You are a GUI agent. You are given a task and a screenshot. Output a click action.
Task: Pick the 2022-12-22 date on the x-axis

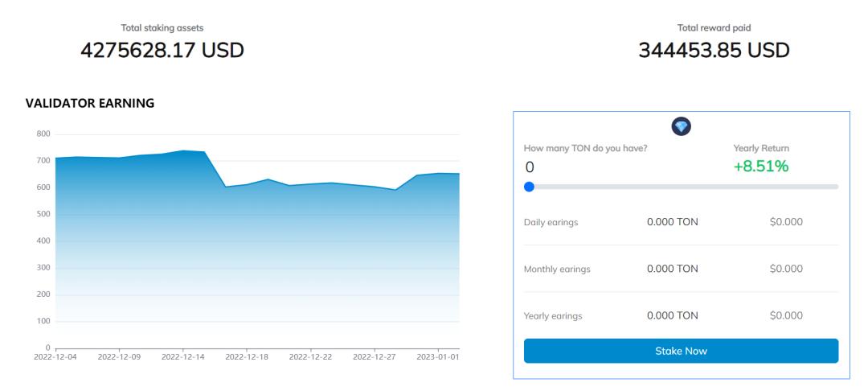[310, 356]
